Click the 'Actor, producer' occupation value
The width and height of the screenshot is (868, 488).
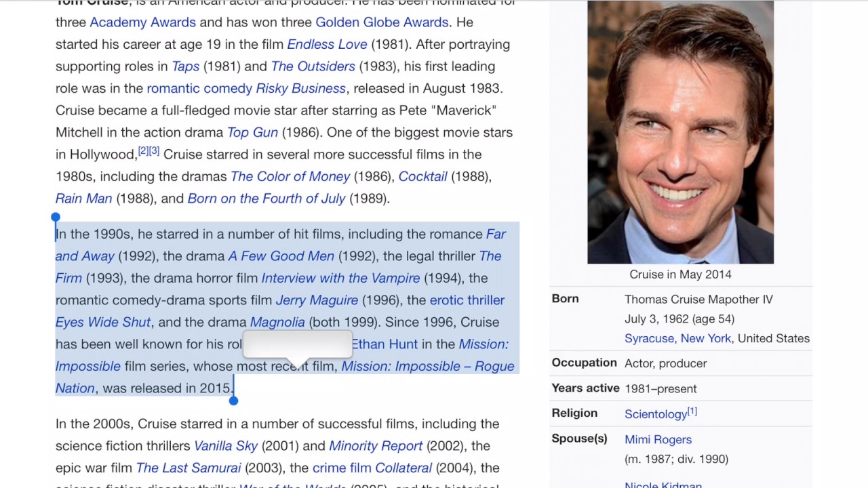point(665,363)
